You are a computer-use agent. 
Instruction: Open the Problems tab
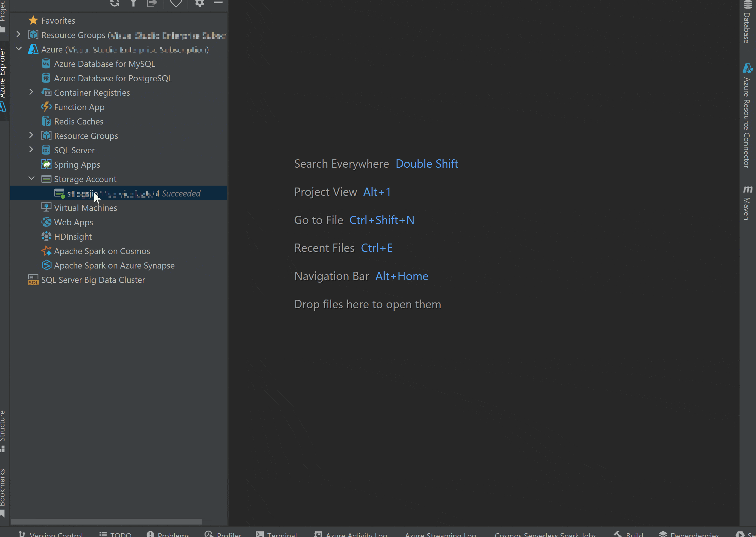click(168, 534)
